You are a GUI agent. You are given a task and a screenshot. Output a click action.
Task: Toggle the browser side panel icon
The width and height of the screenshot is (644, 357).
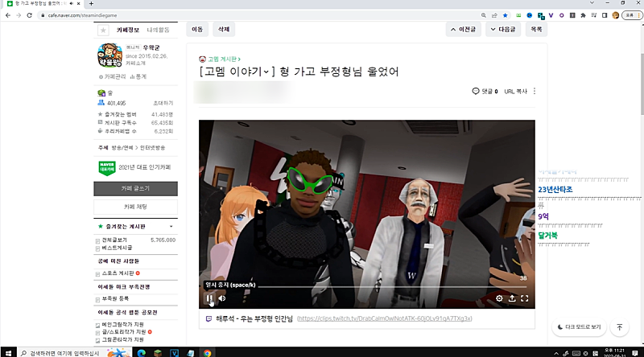605,15
